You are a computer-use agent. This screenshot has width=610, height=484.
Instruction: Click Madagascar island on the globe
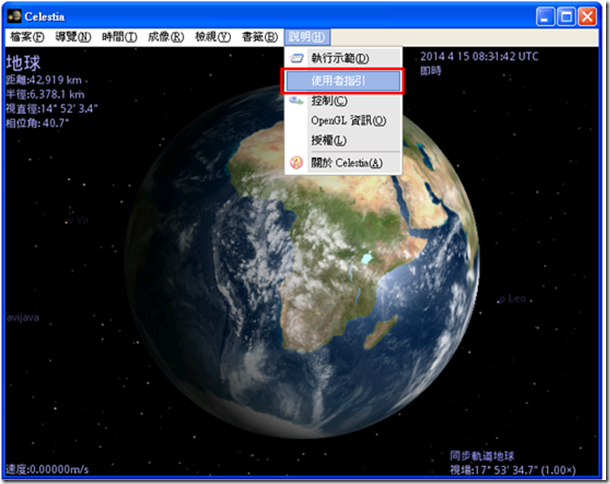(382, 331)
